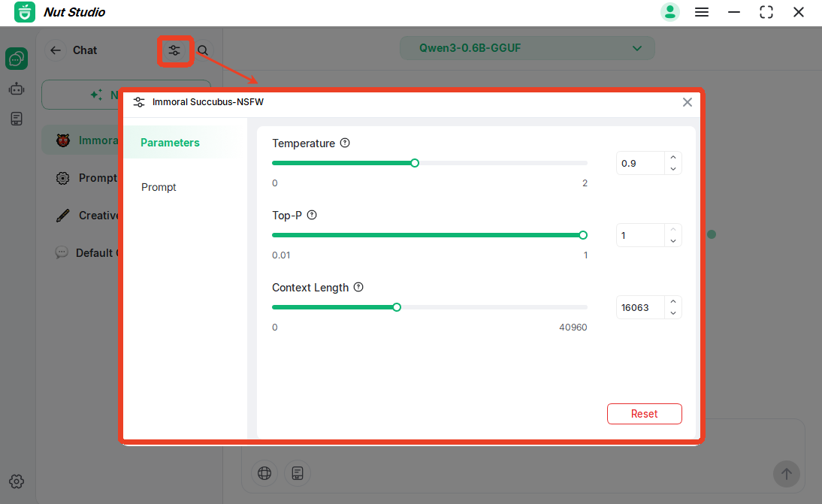Click the Reset button
Image resolution: width=822 pixels, height=504 pixels.
click(644, 414)
